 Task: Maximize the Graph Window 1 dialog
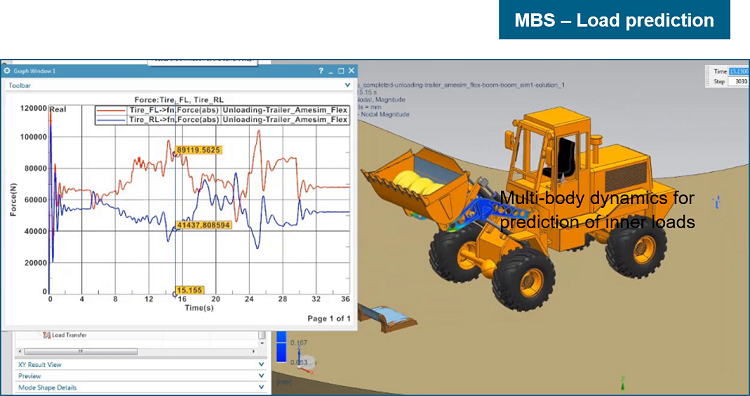click(x=341, y=71)
